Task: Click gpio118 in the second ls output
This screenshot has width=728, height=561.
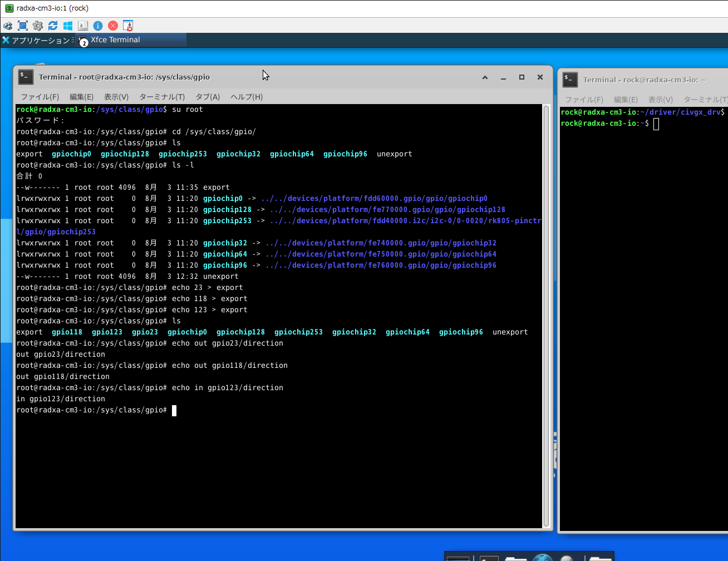Action: click(67, 332)
